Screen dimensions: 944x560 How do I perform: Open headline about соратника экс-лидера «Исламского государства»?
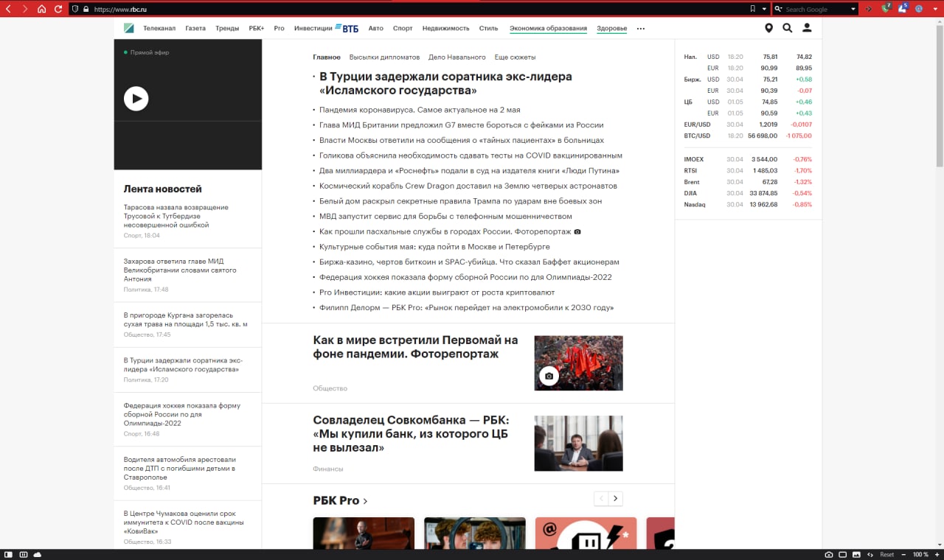tap(445, 83)
